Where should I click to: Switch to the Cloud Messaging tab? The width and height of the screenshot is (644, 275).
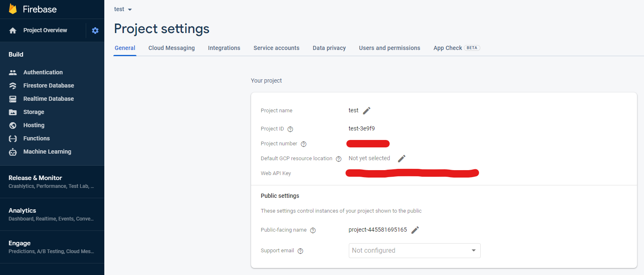coord(172,48)
